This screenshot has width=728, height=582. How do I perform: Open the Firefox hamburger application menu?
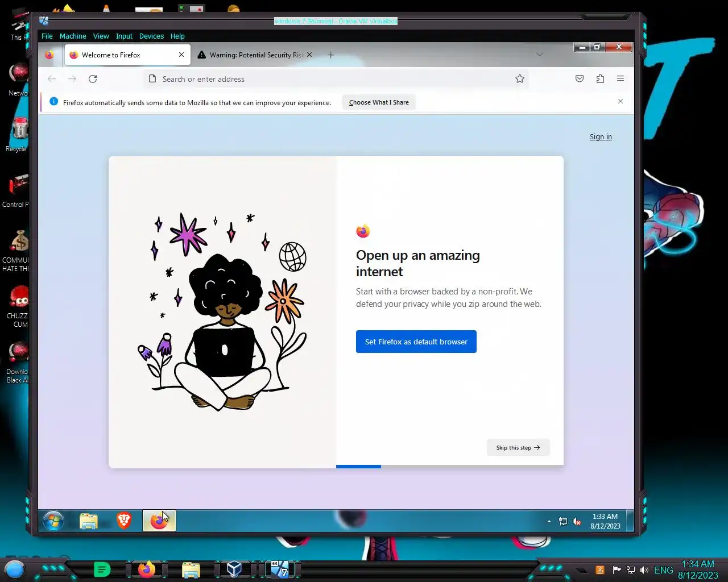[621, 78]
